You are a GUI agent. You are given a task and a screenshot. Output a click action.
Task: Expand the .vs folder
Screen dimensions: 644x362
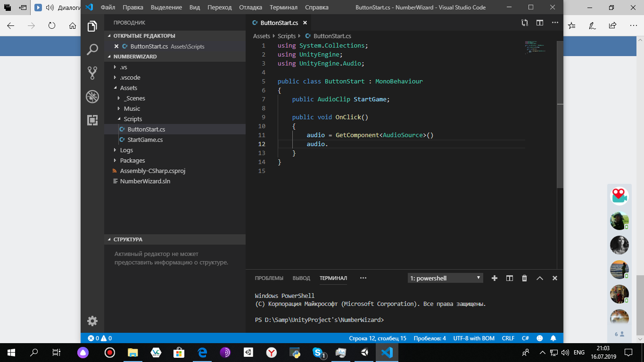point(175,67)
